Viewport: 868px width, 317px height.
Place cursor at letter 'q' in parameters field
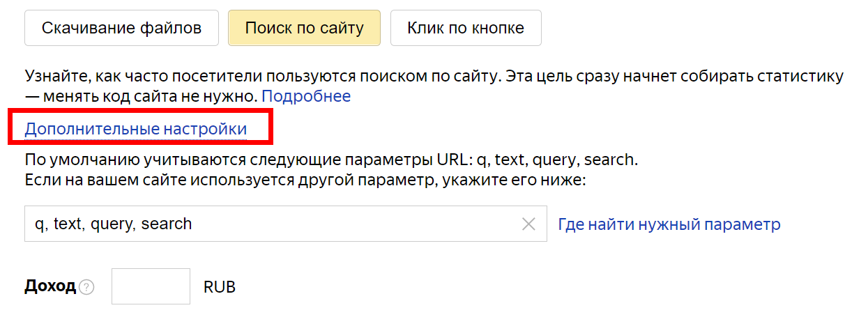(x=38, y=225)
